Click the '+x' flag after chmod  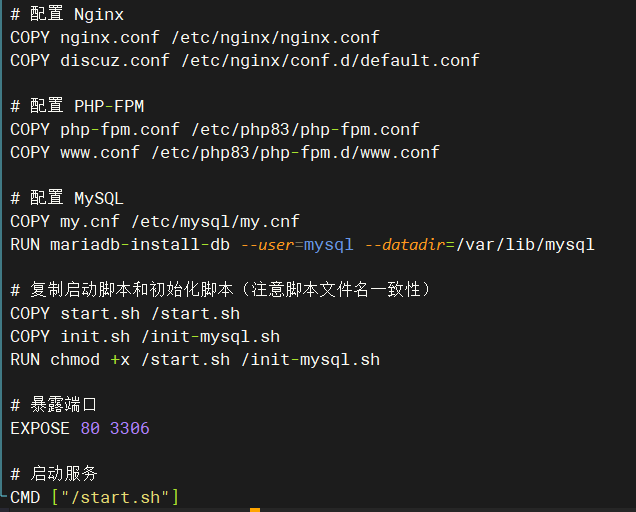tap(120, 360)
